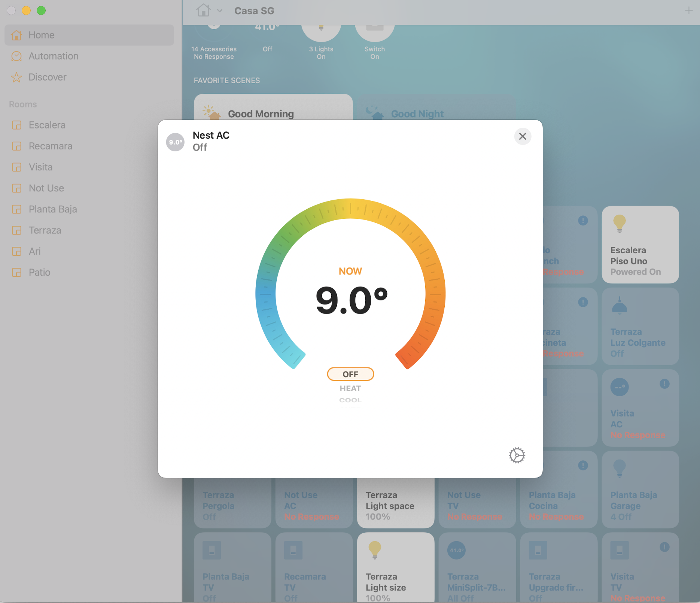
Task: Select HEAT mode in thermostat picker
Action: [x=350, y=388]
